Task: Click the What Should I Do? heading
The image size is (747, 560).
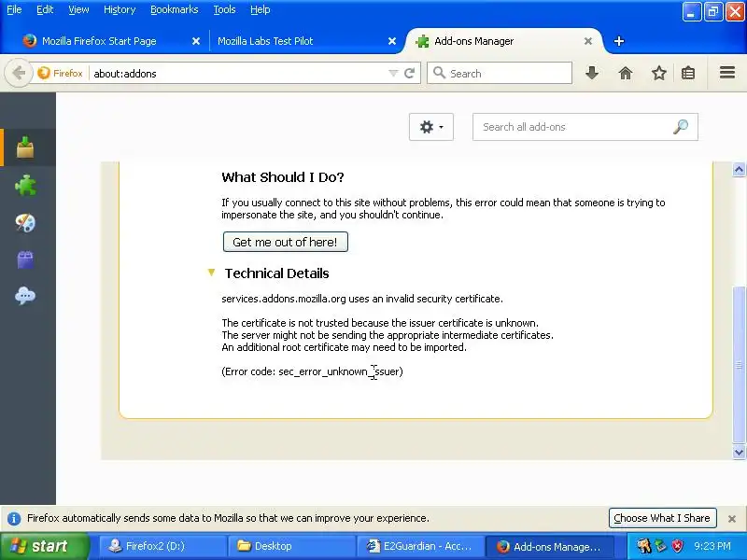Action: click(x=283, y=177)
